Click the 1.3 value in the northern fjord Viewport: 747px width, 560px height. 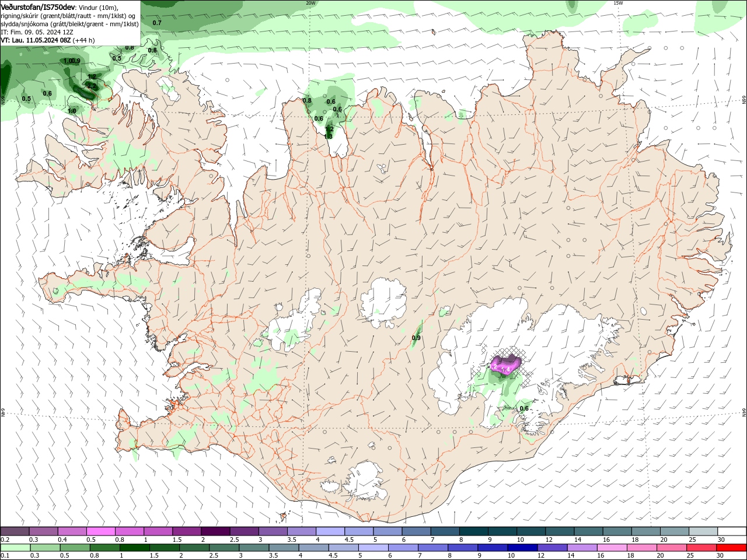point(328,136)
